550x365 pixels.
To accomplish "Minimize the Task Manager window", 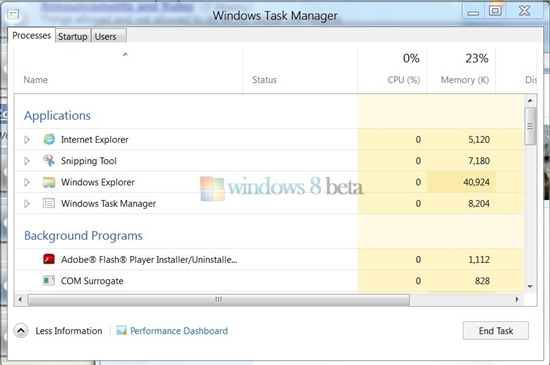I will (x=473, y=11).
